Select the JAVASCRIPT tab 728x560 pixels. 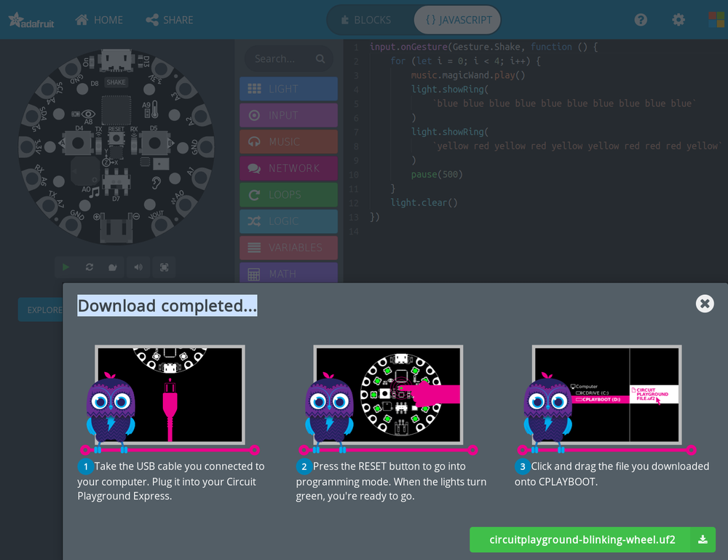(457, 20)
